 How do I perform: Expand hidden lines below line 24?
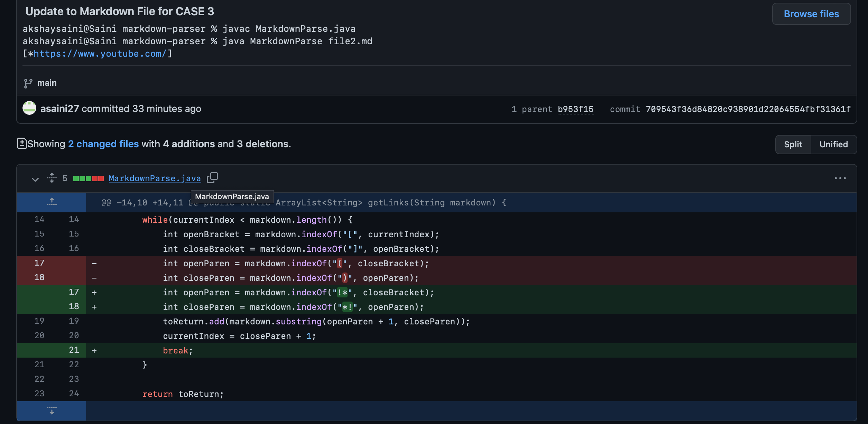tap(52, 411)
